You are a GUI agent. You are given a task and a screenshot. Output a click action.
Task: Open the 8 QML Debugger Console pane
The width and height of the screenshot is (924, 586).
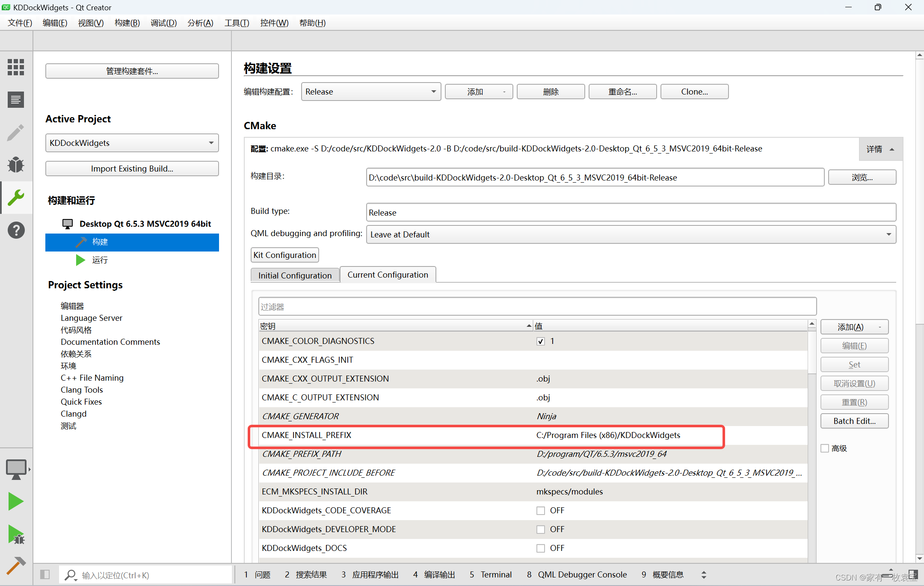[577, 574]
